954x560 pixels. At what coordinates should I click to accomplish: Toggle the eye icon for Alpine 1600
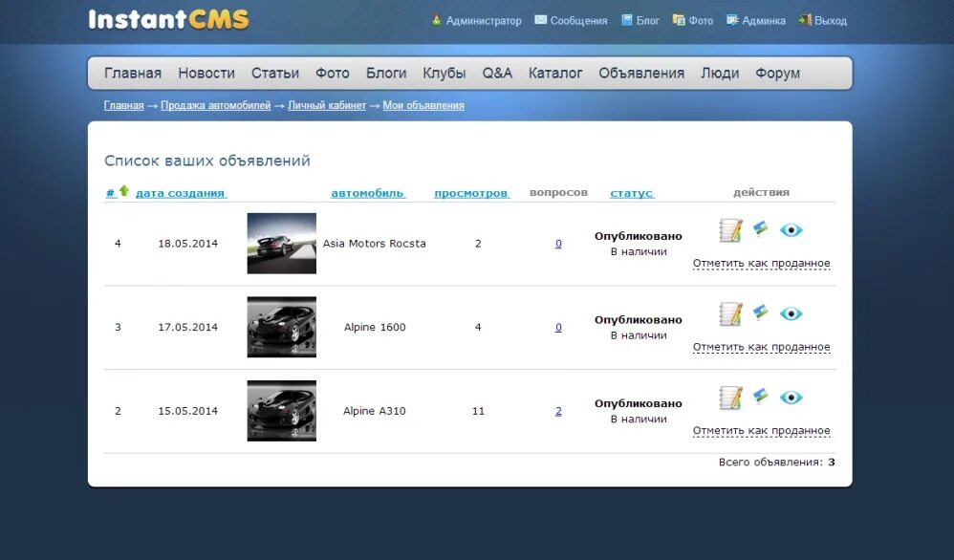pos(791,313)
